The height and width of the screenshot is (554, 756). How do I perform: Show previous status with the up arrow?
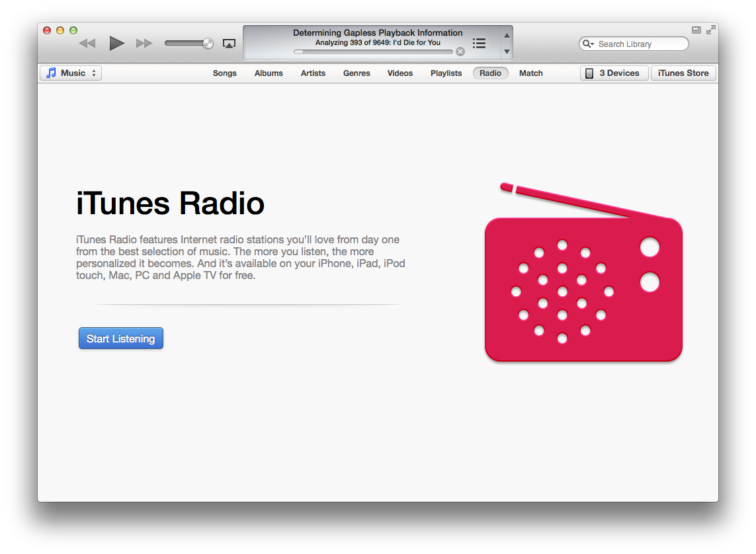click(507, 35)
